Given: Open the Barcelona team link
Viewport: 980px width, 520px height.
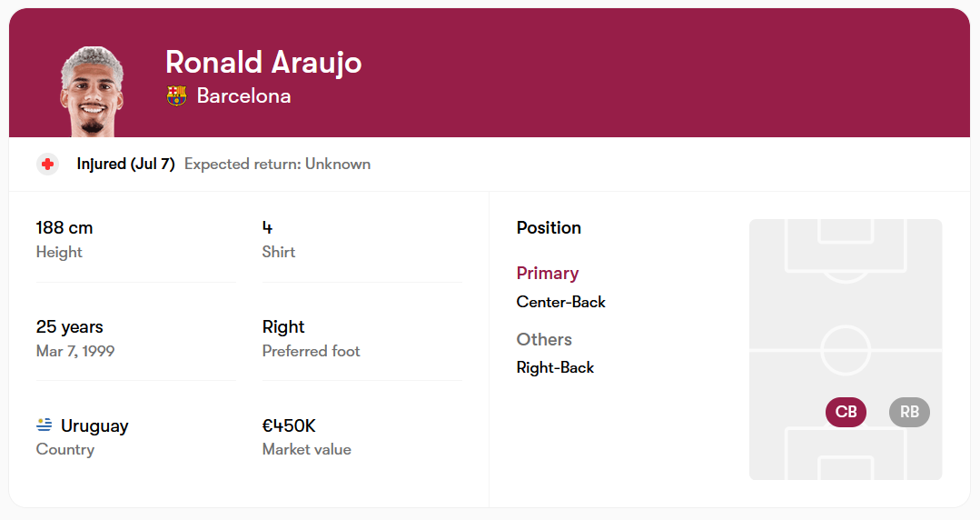Looking at the screenshot, I should (x=243, y=95).
